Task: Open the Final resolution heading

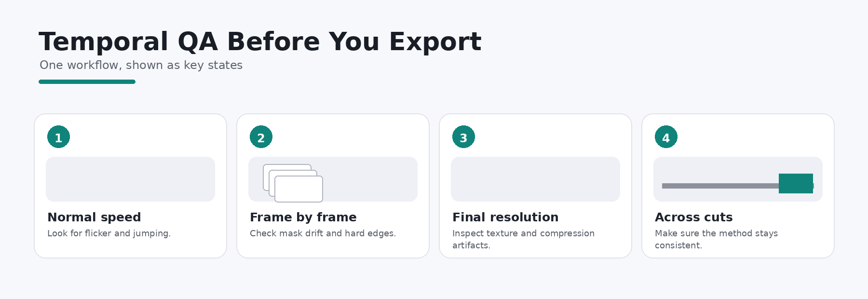Action: pyautogui.click(x=505, y=217)
